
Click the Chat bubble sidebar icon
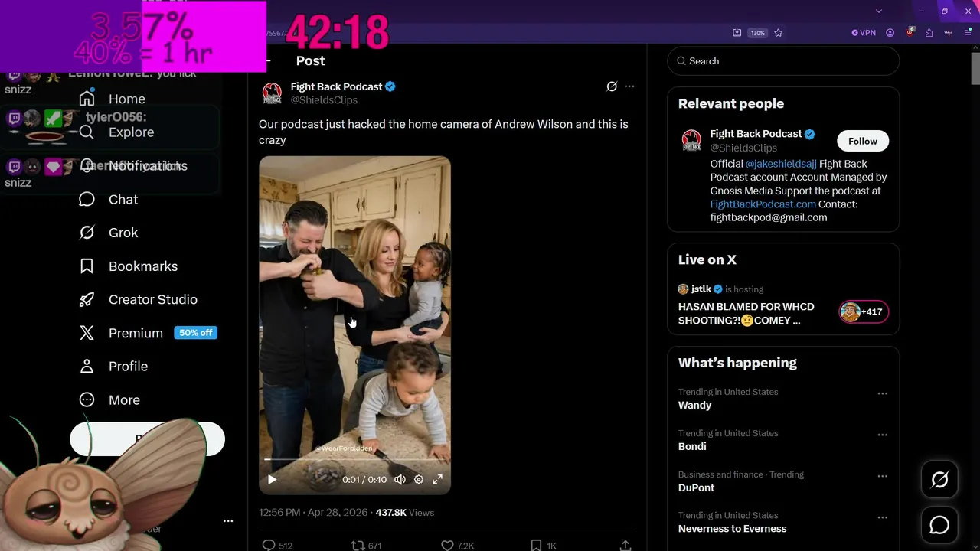pyautogui.click(x=87, y=199)
